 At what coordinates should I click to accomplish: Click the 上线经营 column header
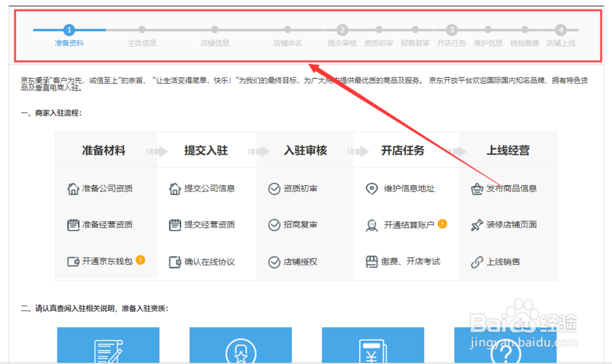coord(508,150)
